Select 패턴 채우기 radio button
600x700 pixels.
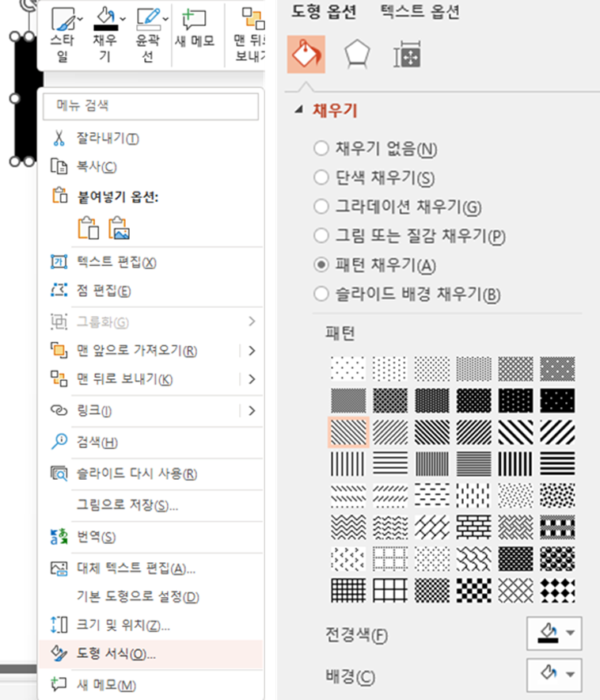[x=321, y=264]
